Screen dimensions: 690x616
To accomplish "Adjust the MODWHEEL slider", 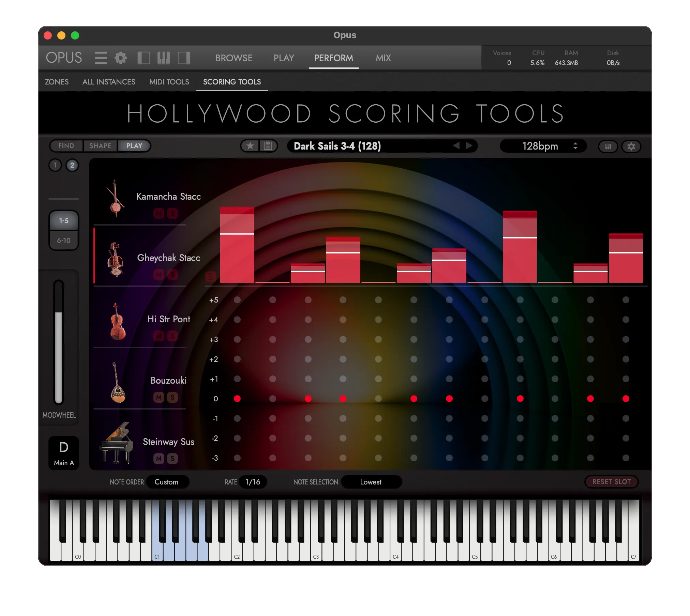I will pyautogui.click(x=59, y=342).
